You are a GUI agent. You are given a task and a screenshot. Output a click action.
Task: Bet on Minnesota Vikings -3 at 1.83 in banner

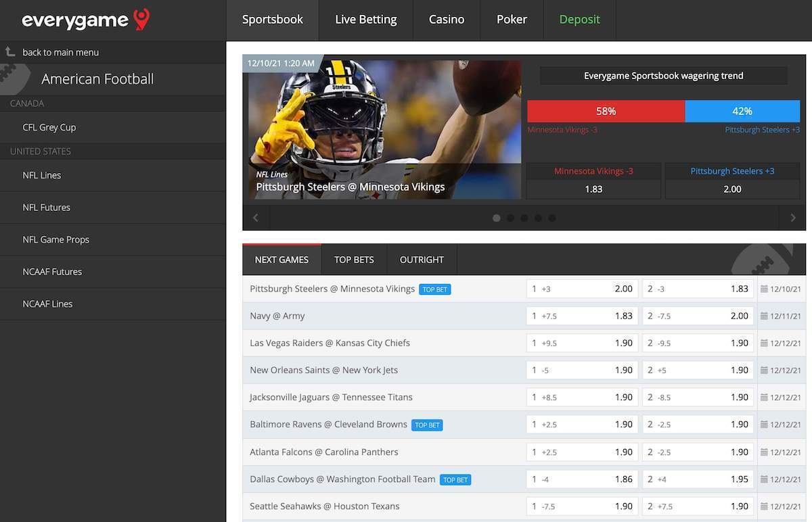[x=593, y=181]
